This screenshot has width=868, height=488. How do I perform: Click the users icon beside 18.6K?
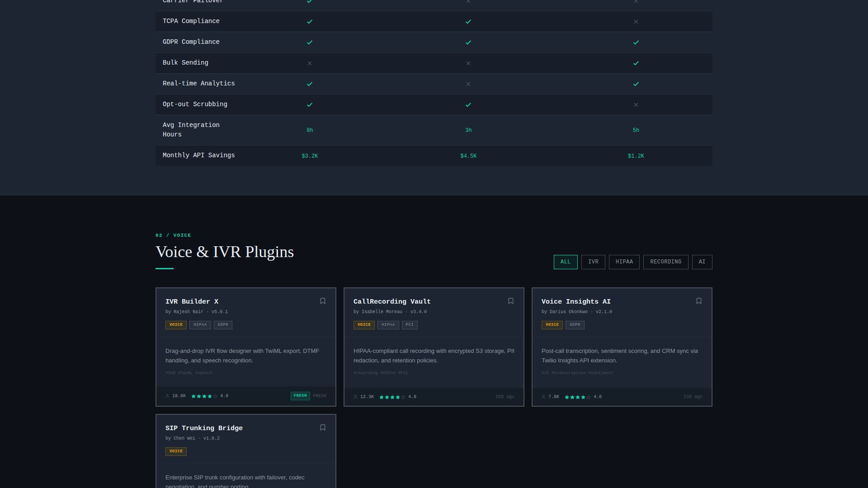(167, 396)
